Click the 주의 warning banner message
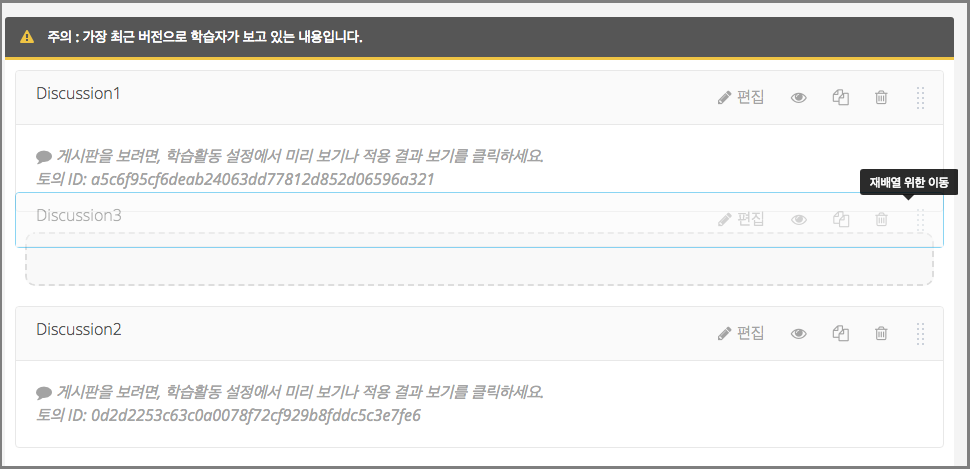 coord(205,37)
